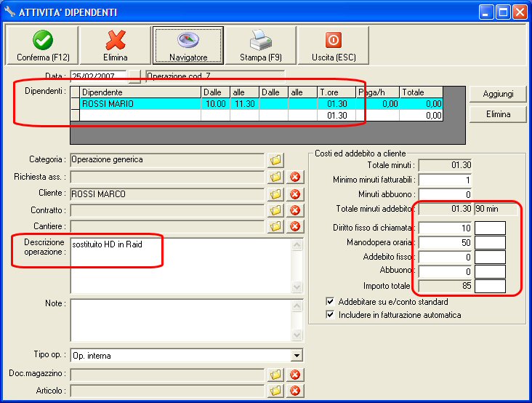Click the T.ore column header

(x=336, y=92)
